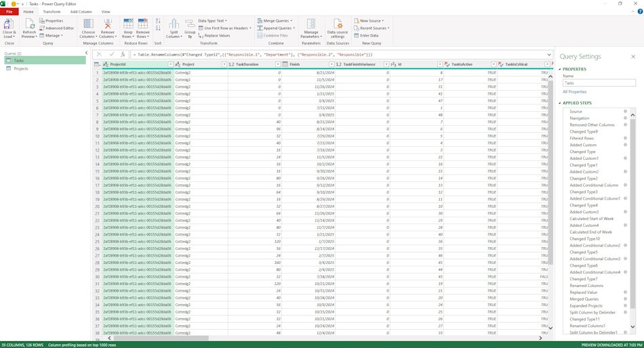The height and width of the screenshot is (348, 644).
Task: Switch to the Home ribbon tab
Action: pyautogui.click(x=28, y=12)
